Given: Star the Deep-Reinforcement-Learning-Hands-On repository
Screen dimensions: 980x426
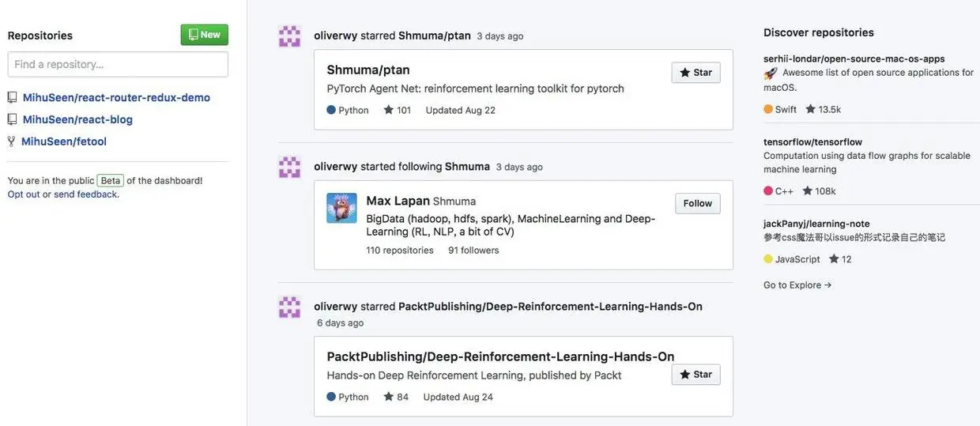Looking at the screenshot, I should tap(695, 375).
